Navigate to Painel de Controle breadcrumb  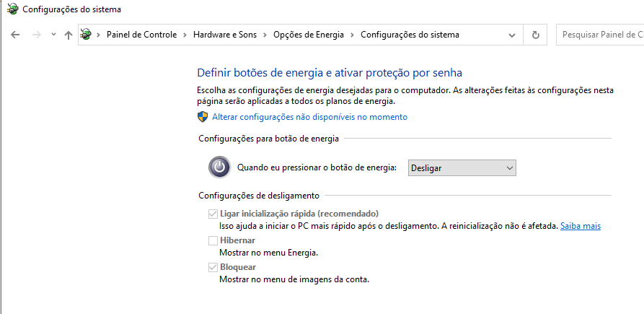pyautogui.click(x=141, y=35)
